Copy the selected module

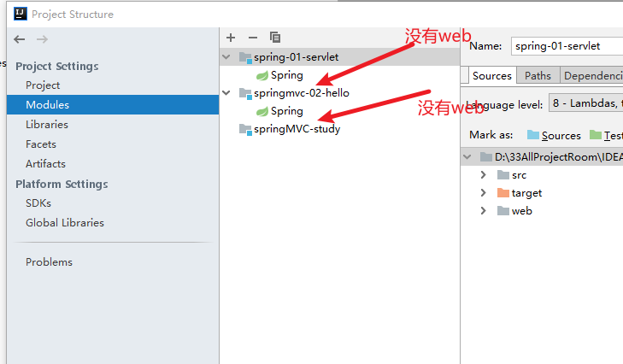pyautogui.click(x=275, y=38)
